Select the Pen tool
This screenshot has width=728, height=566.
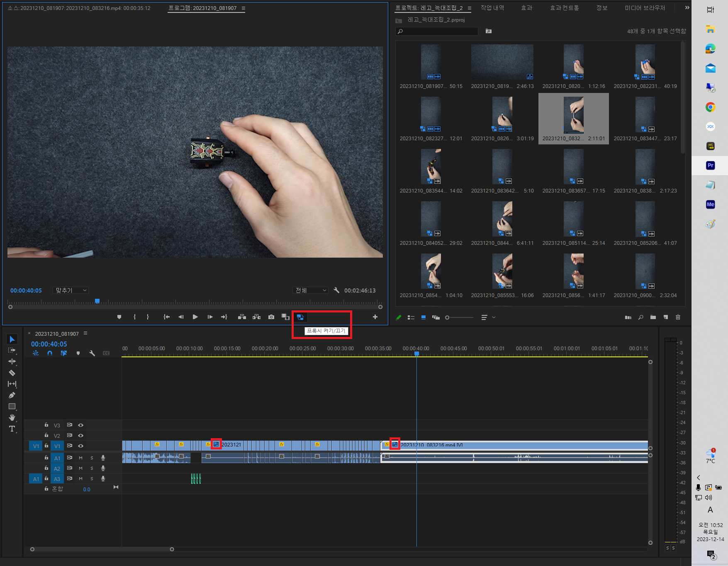pyautogui.click(x=12, y=395)
